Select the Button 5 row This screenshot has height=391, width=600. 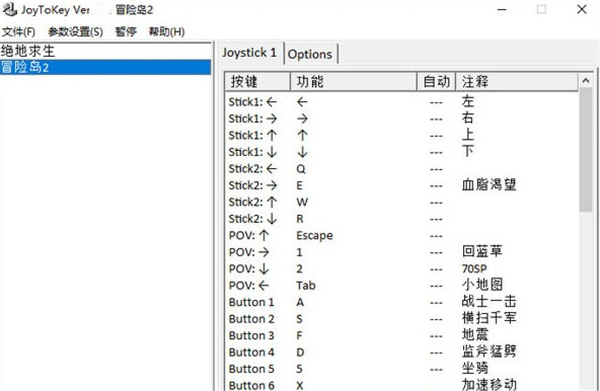click(402, 369)
